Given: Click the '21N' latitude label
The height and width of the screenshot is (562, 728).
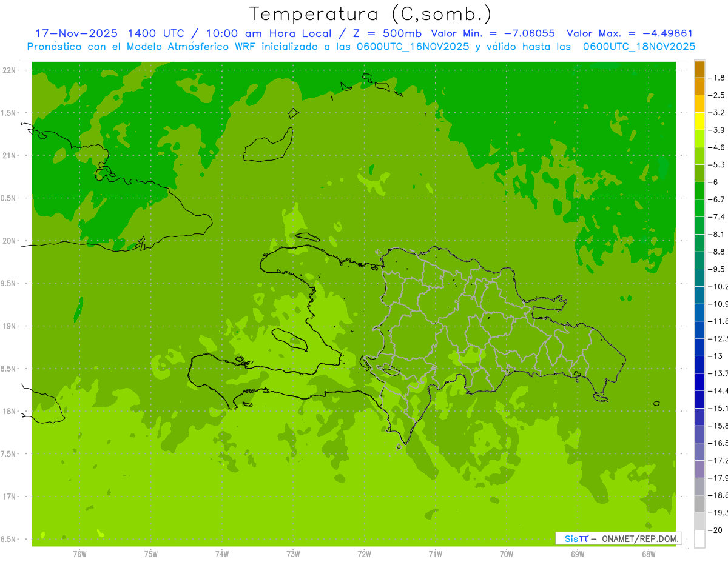Looking at the screenshot, I should pos(9,155).
